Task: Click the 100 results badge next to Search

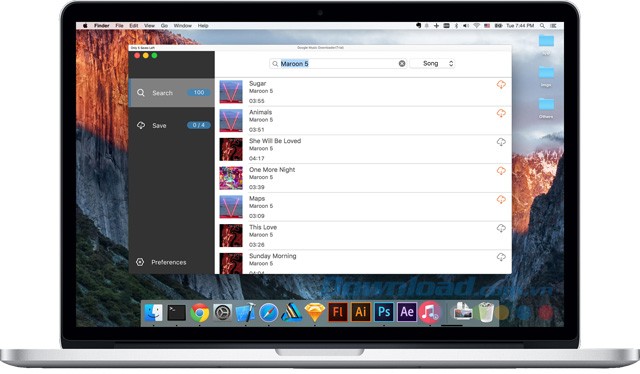Action: coord(199,92)
